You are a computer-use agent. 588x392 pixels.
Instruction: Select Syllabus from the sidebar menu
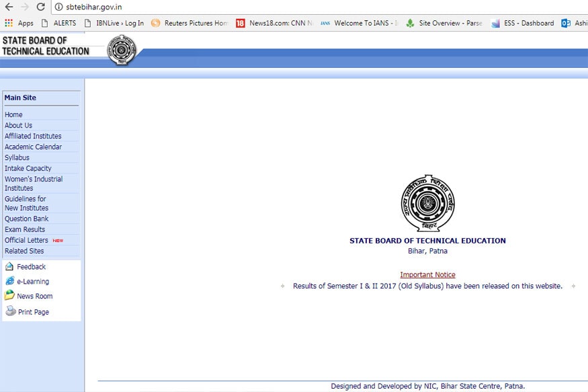pos(17,157)
